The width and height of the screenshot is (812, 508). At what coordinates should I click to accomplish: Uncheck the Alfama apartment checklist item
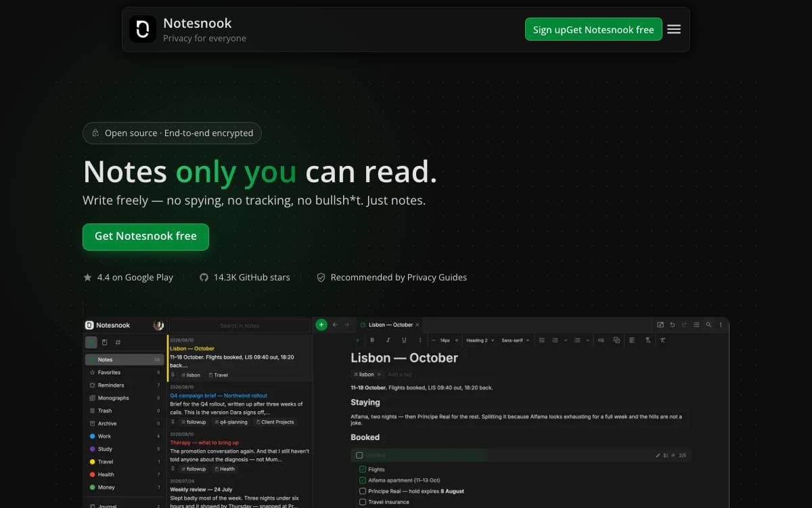click(363, 480)
